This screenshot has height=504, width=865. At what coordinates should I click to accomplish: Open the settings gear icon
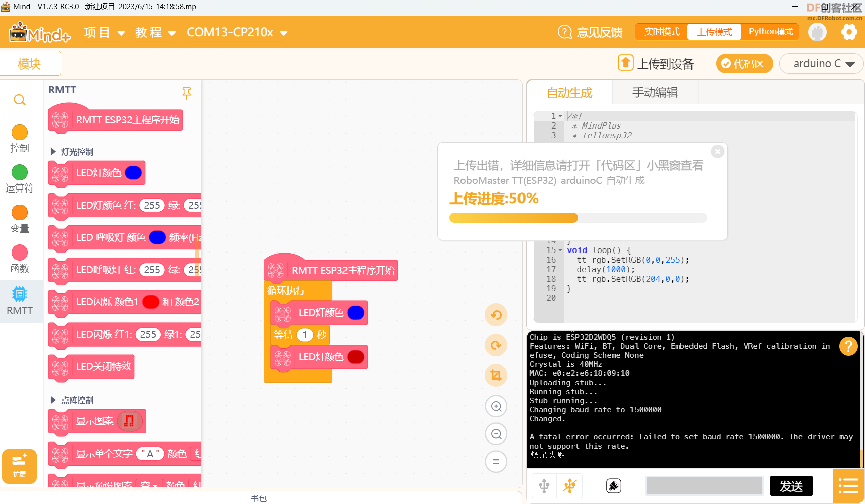(x=849, y=32)
